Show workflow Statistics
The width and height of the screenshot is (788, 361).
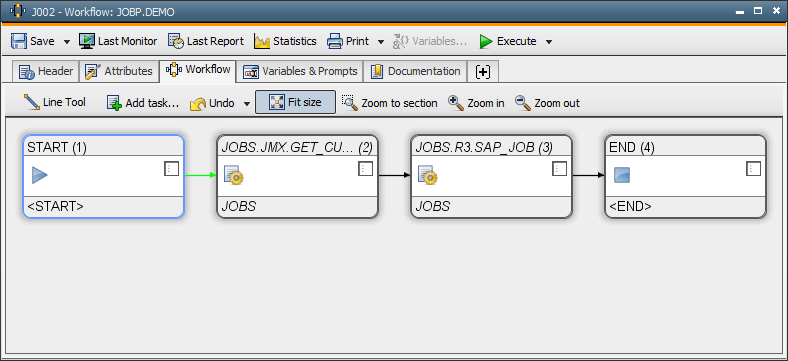click(x=285, y=41)
